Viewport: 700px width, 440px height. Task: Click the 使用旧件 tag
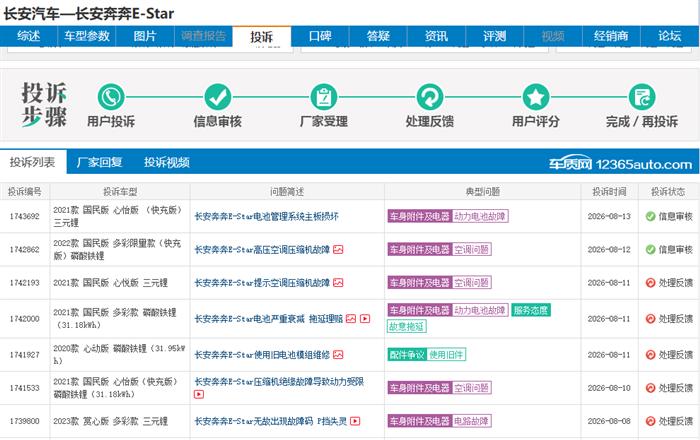click(446, 355)
